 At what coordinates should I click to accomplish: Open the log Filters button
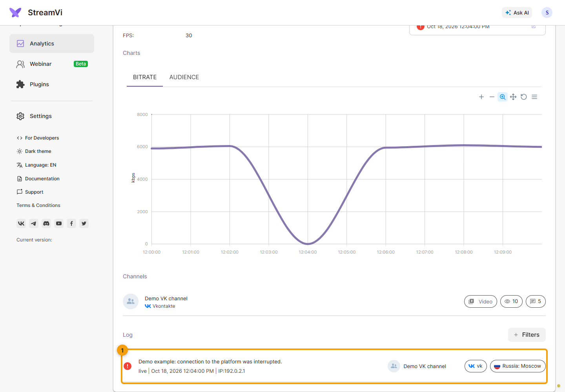click(527, 335)
